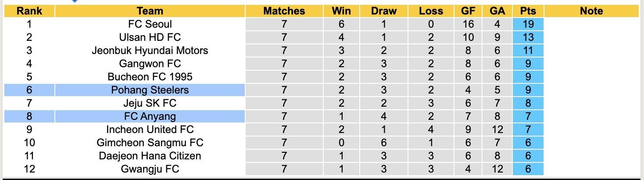Open the FC Seoul team link
The image size is (644, 180).
tap(150, 24)
